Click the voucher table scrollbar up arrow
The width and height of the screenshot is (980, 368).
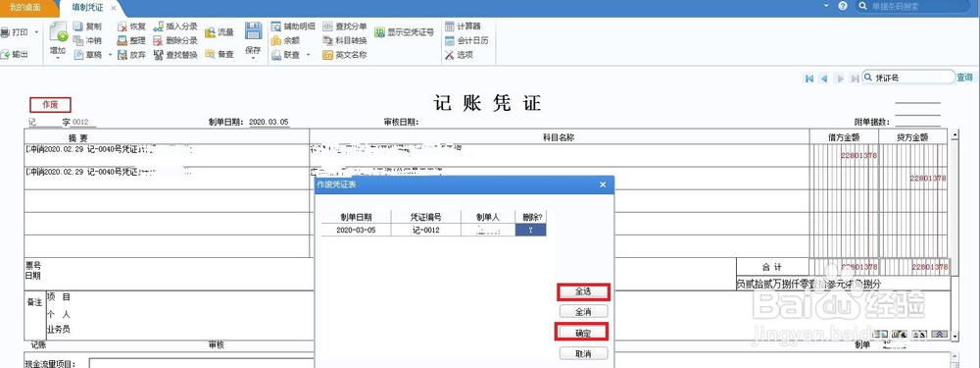point(954,135)
